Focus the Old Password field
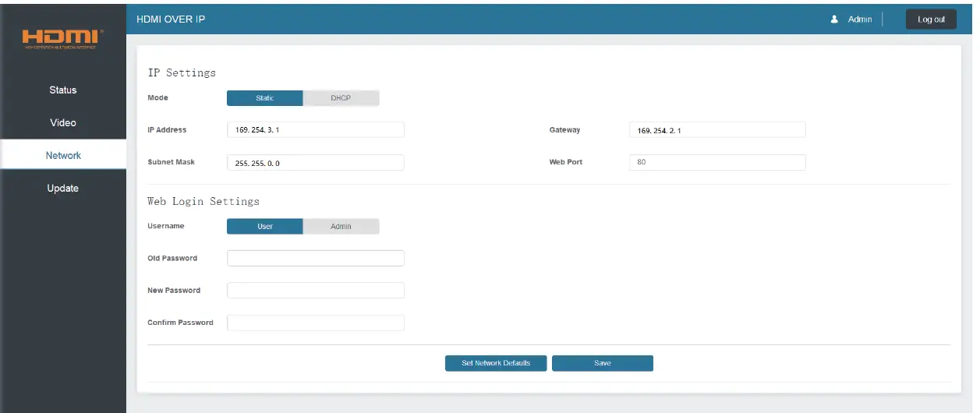980x413 pixels. point(316,258)
